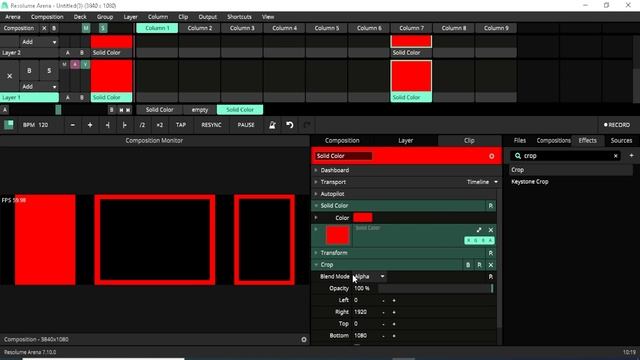
Task: Toggle composition master M button
Action: click(x=86, y=28)
